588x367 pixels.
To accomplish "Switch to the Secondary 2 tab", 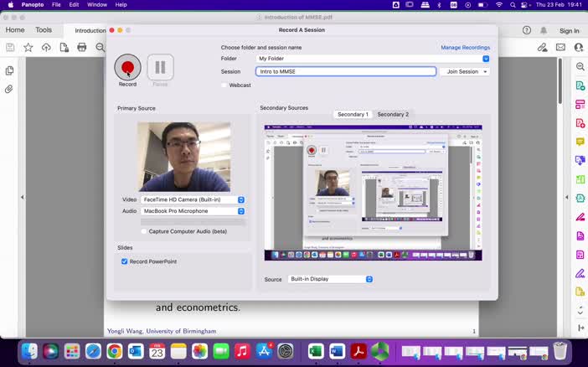I will (393, 114).
